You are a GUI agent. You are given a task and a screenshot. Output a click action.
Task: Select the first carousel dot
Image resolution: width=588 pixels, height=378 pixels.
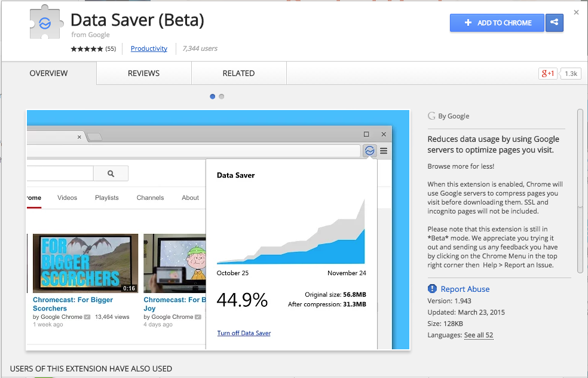pos(212,96)
